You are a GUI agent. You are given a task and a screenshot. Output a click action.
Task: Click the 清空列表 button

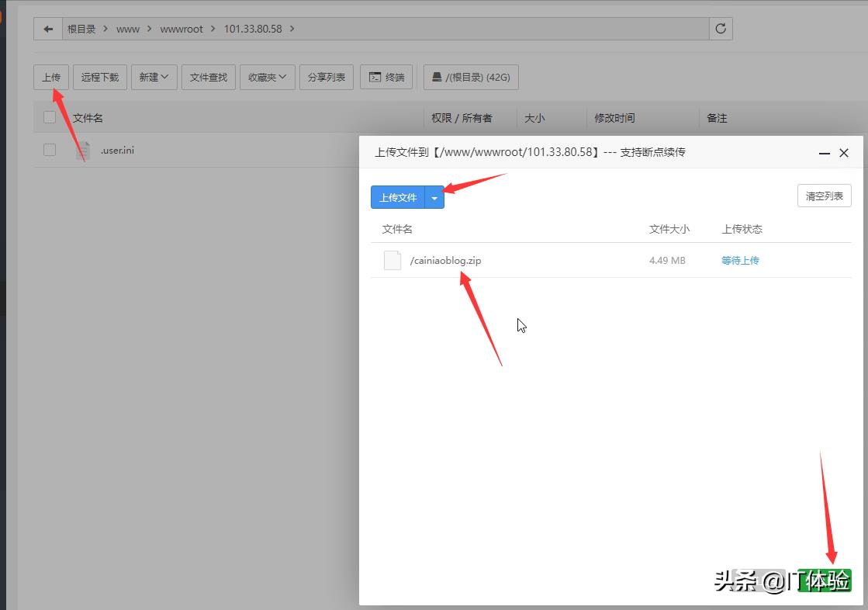(x=824, y=196)
